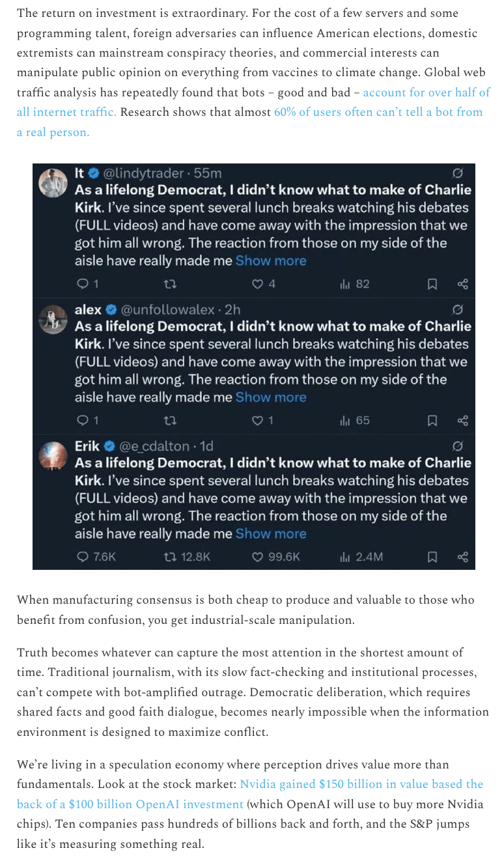504x859 pixels.
Task: Click retweet icon on unfollowalex tweet
Action: 170,421
